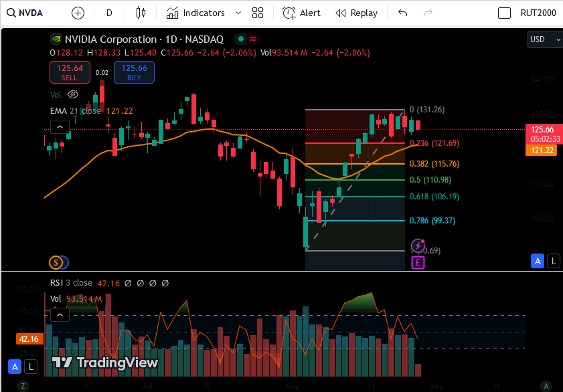Viewport: 563px width, 392px height.
Task: Click the orange S split marker
Action: tap(56, 263)
